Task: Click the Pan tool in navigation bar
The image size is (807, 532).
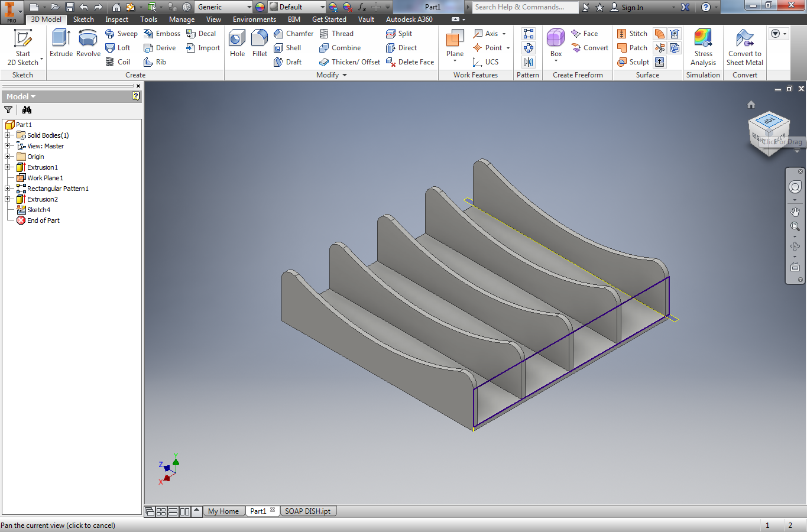Action: pyautogui.click(x=795, y=212)
